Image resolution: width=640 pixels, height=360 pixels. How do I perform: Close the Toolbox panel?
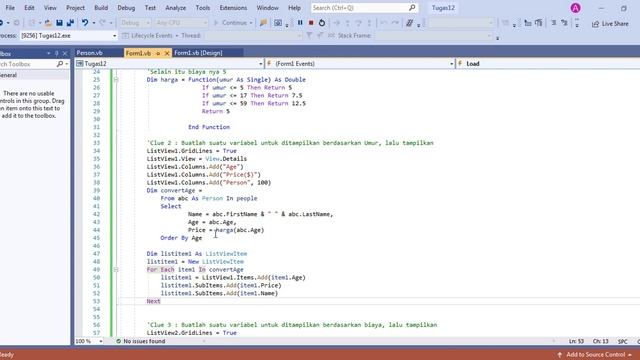(x=65, y=53)
